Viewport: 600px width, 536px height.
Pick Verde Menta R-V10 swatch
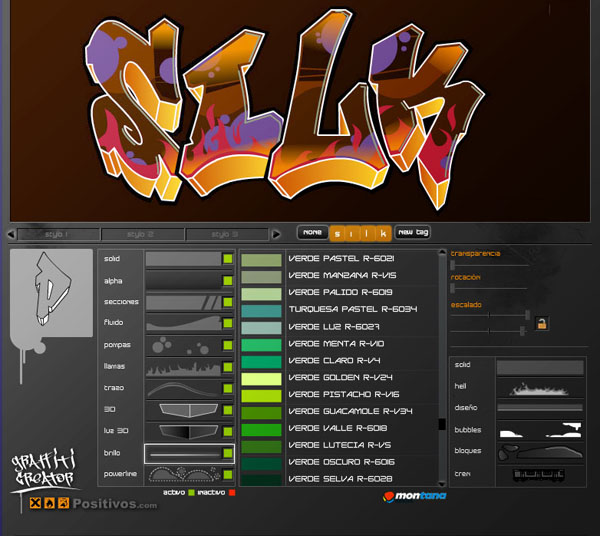pos(261,345)
